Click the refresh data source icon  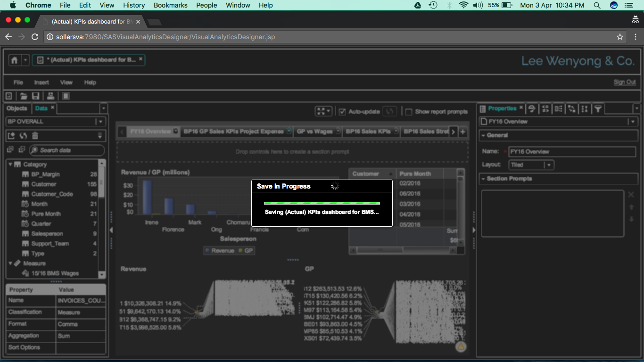click(23, 136)
